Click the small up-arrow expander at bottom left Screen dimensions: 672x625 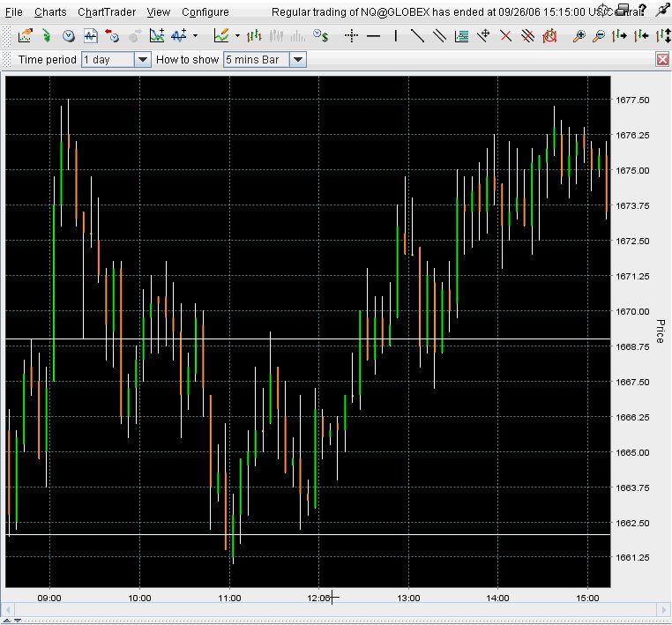click(7, 621)
